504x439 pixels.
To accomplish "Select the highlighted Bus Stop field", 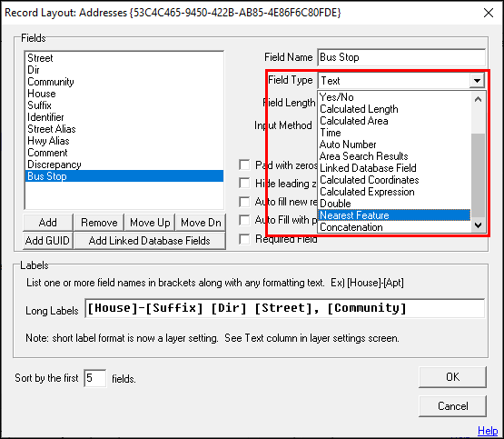I will point(124,176).
